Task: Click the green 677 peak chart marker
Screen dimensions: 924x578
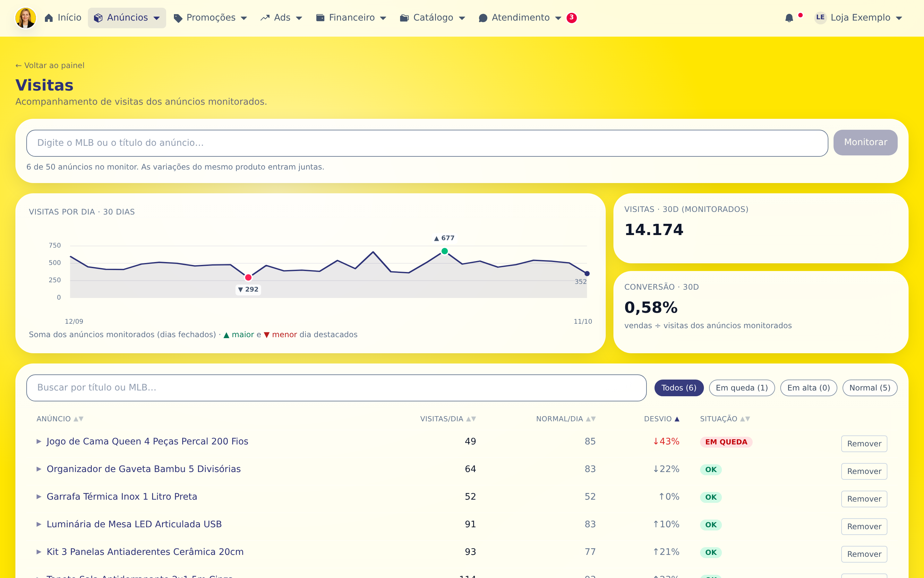Action: coord(444,251)
